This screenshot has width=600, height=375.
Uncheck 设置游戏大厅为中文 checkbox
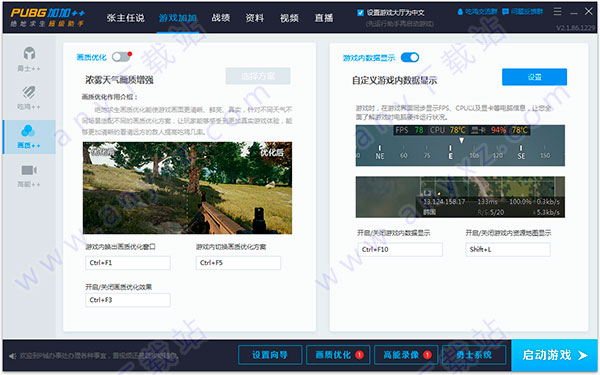pyautogui.click(x=360, y=13)
